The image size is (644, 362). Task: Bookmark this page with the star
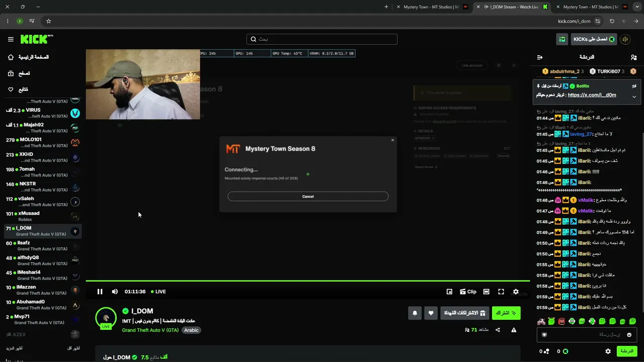pos(48,21)
